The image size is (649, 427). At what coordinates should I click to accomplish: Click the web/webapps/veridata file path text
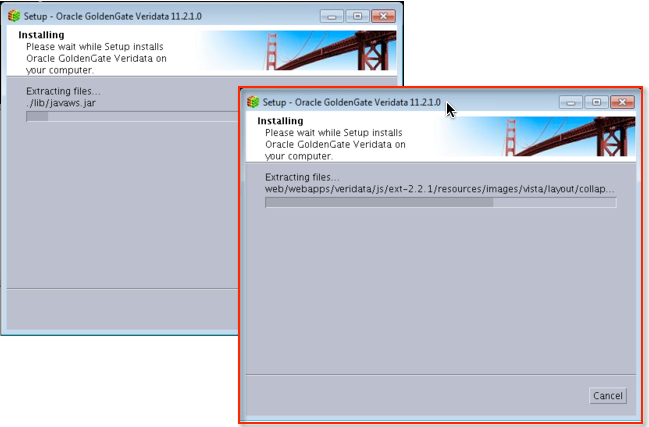coord(440,189)
